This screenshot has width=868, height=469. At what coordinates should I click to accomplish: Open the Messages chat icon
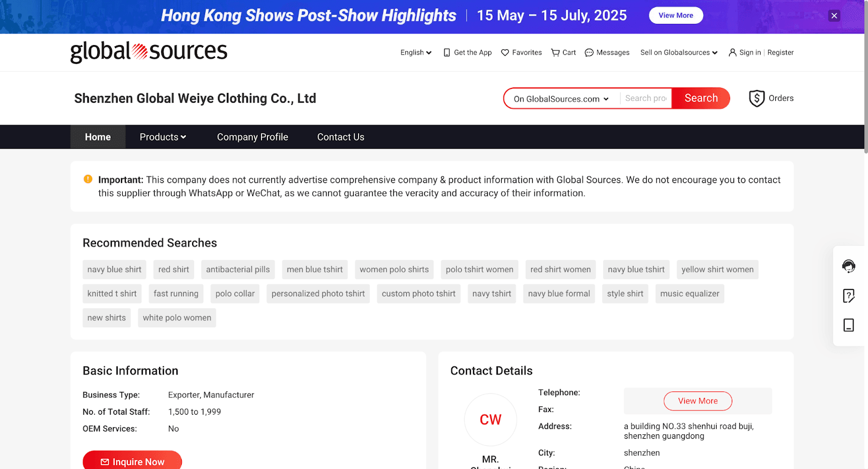click(x=589, y=53)
